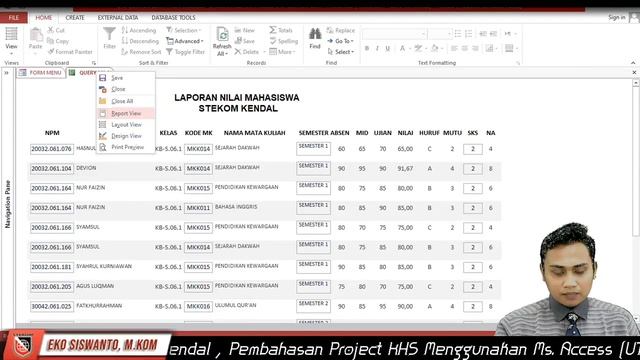The image size is (640, 360).
Task: Sort records Descending
Action: tap(140, 41)
